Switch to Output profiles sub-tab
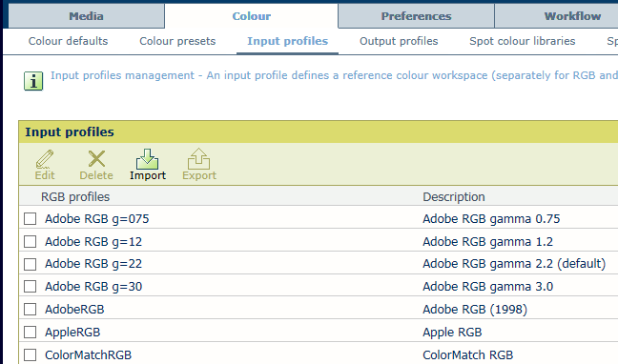 tap(399, 41)
